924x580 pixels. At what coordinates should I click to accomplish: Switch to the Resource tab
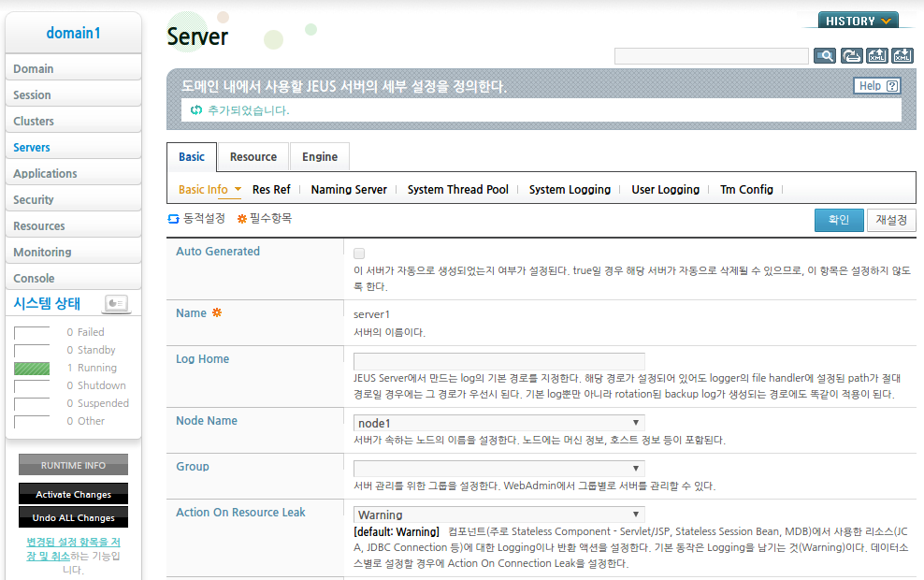253,157
